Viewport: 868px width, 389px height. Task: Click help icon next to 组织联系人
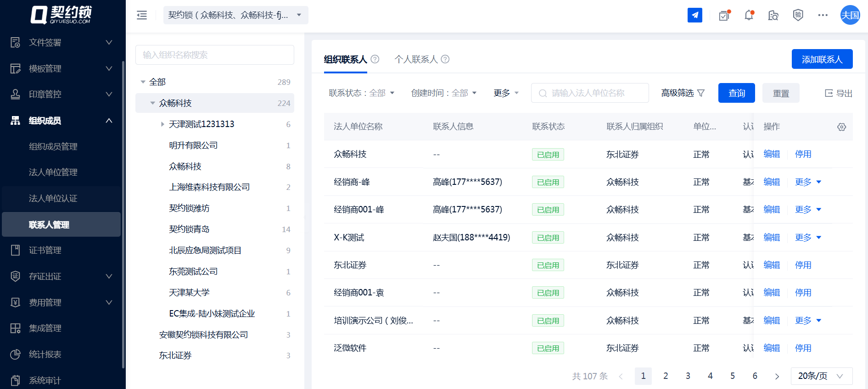(x=375, y=59)
